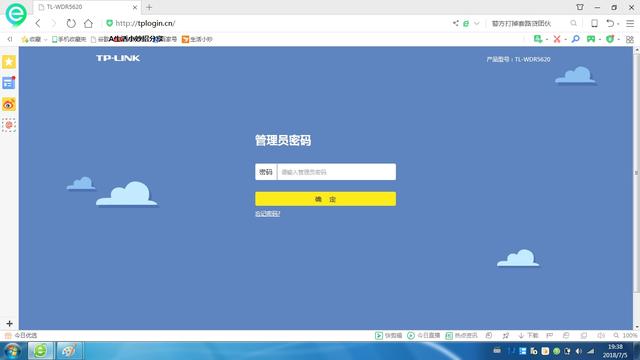Expand the favorites dropdown arrow
Viewport: 640px width, 360px height.
[45, 40]
